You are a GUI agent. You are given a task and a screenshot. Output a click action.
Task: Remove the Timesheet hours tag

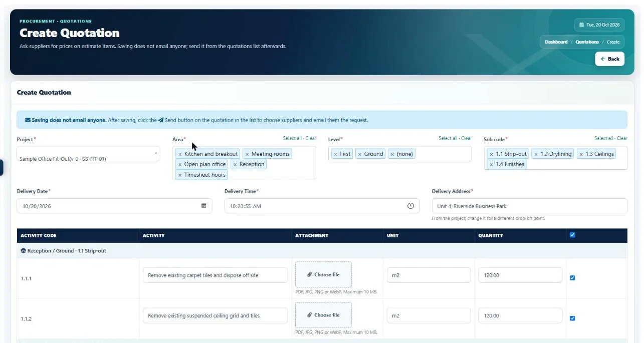pyautogui.click(x=180, y=175)
